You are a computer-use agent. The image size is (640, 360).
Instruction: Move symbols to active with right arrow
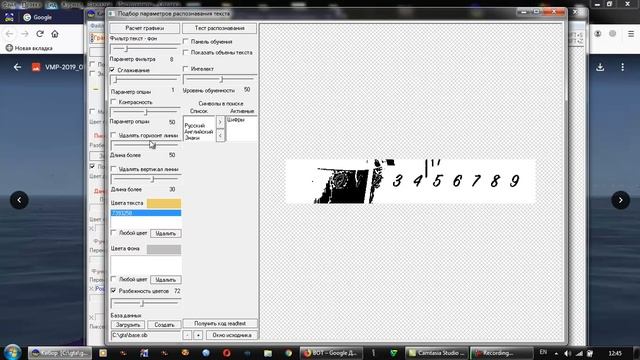[220, 122]
